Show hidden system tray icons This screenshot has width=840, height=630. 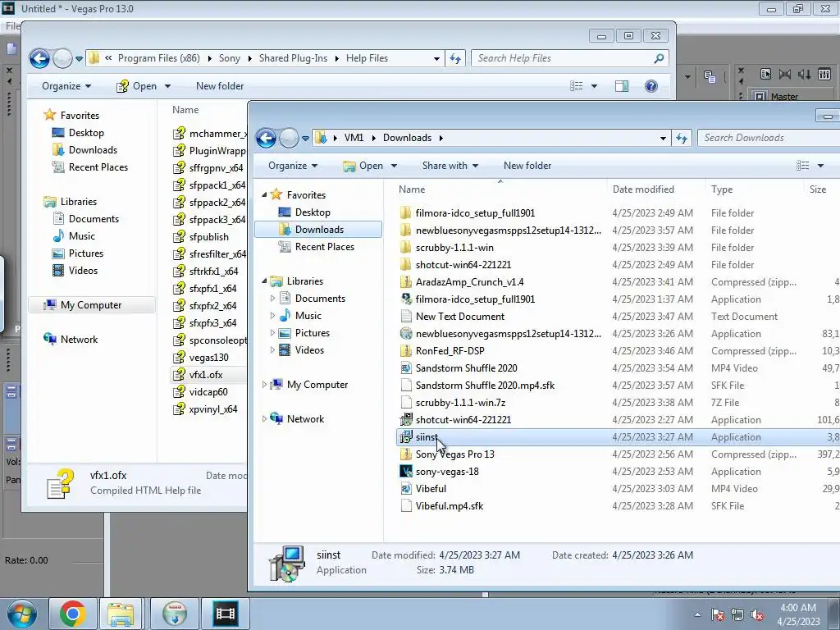tap(697, 614)
